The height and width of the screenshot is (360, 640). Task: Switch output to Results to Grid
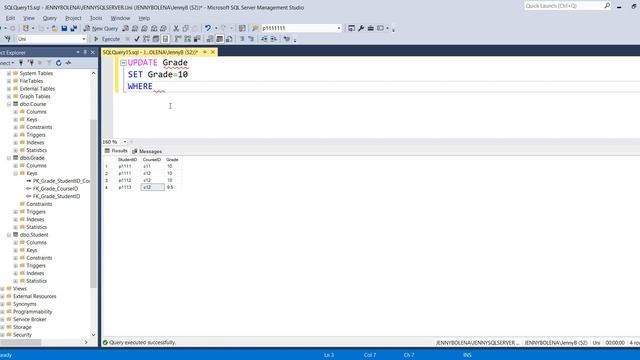pos(220,39)
